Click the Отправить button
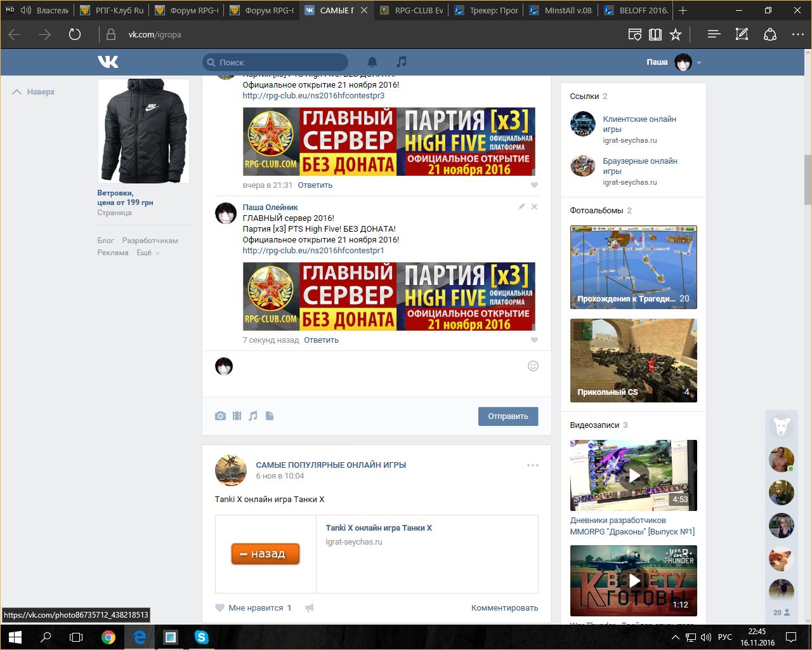812x650 pixels. (508, 416)
